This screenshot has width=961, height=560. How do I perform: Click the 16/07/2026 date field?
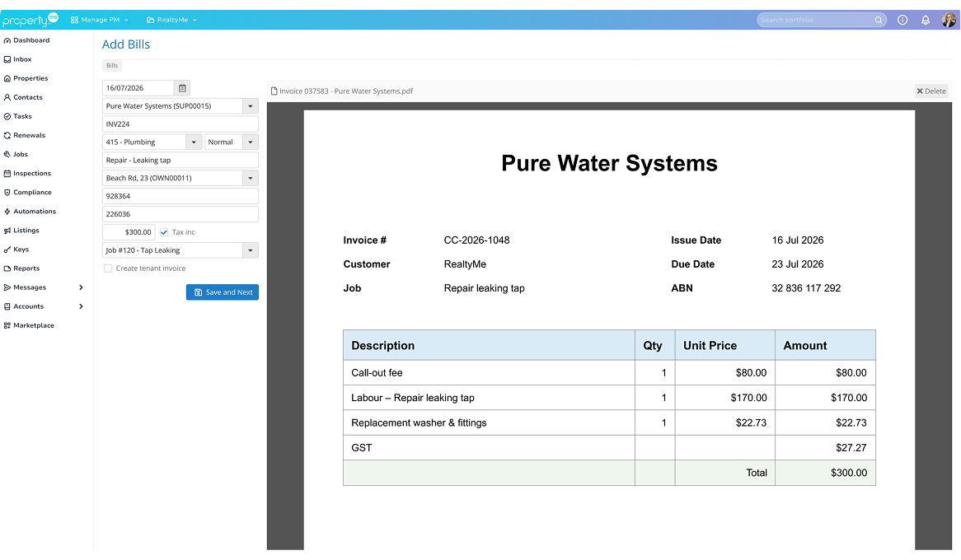coord(138,88)
